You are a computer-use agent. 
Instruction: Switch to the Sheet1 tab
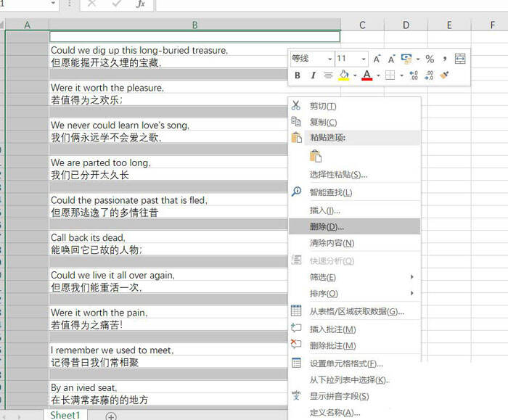(x=65, y=415)
